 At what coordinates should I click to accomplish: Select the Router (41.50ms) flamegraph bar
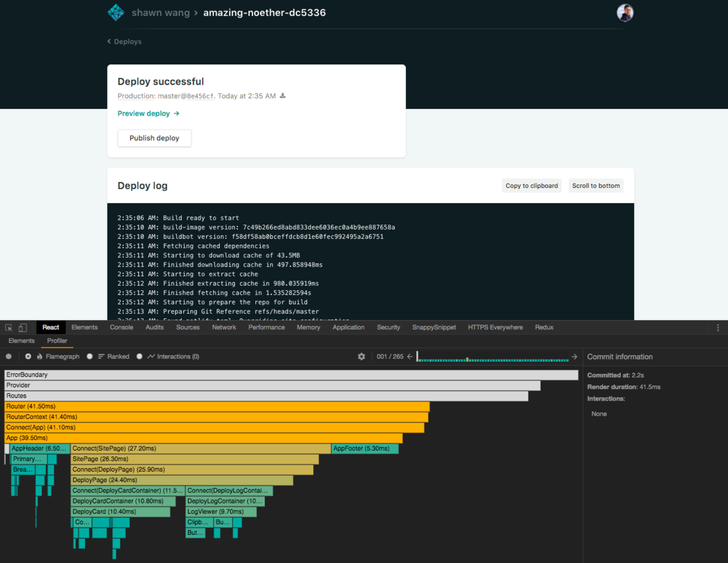point(176,406)
